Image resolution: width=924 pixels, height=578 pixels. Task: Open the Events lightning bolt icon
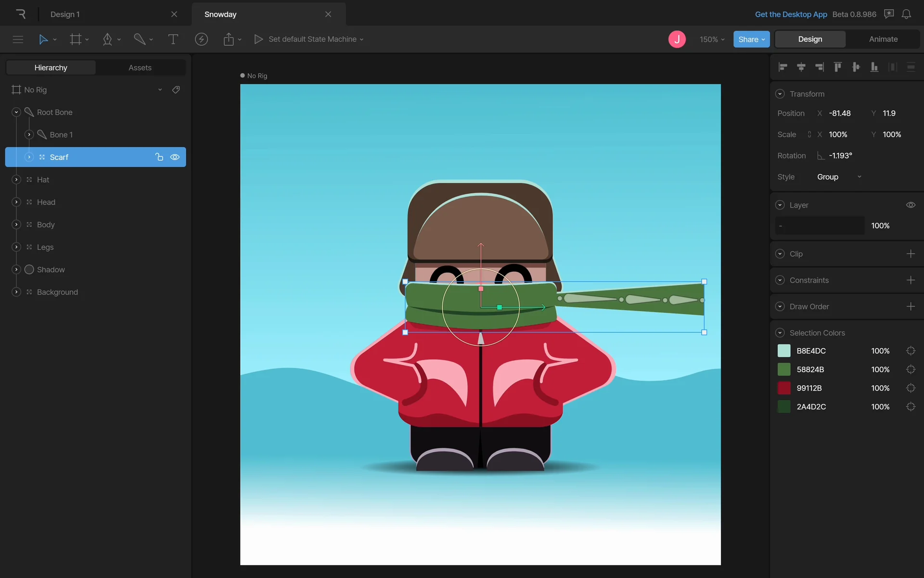pyautogui.click(x=201, y=39)
